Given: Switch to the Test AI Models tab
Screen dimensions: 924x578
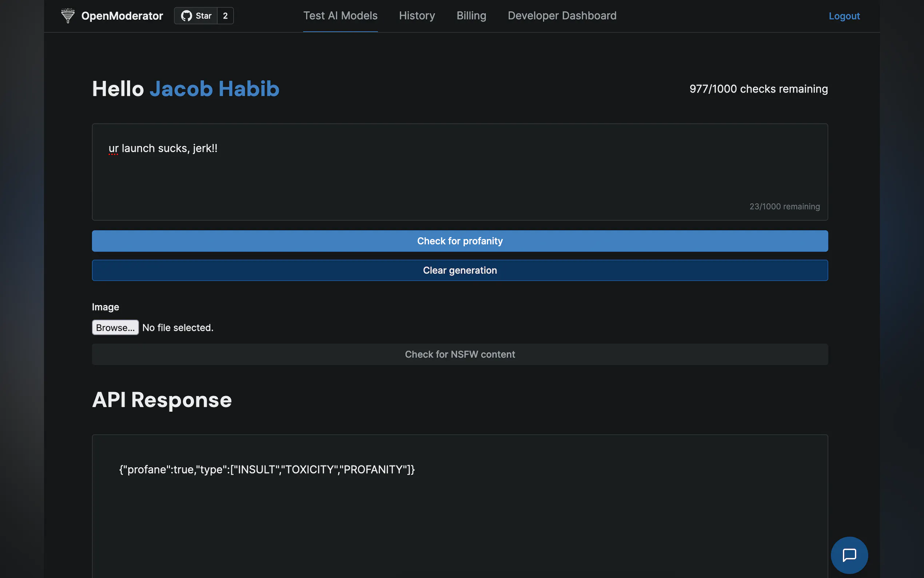Looking at the screenshot, I should pyautogui.click(x=340, y=16).
